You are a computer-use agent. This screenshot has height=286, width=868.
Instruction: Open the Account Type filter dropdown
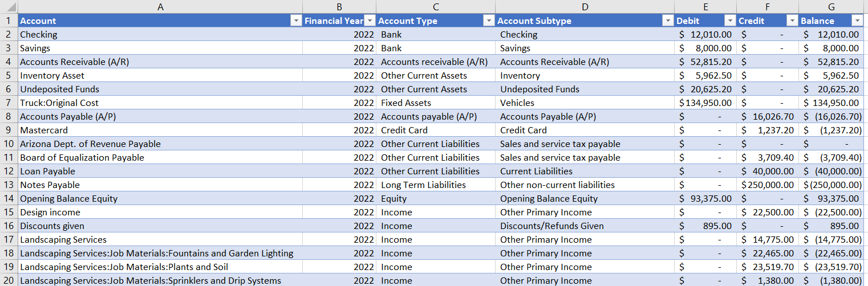click(x=489, y=21)
